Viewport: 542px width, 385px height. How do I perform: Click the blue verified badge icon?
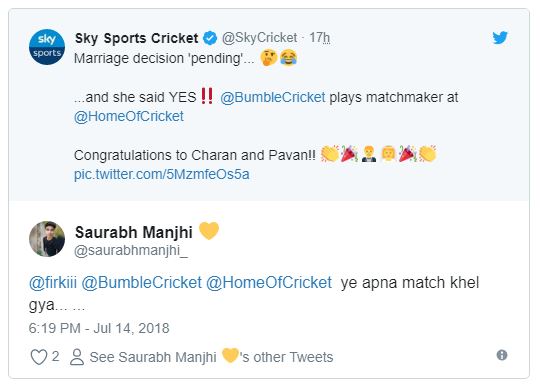(210, 38)
